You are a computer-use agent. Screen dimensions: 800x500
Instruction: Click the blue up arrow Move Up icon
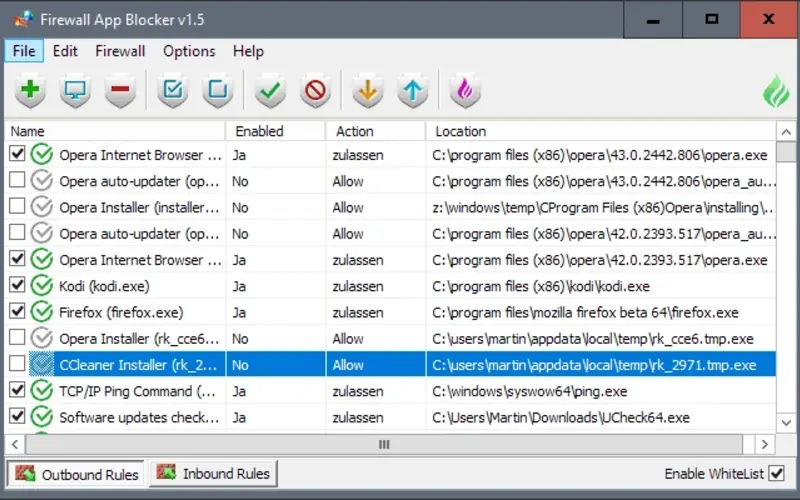coord(413,90)
